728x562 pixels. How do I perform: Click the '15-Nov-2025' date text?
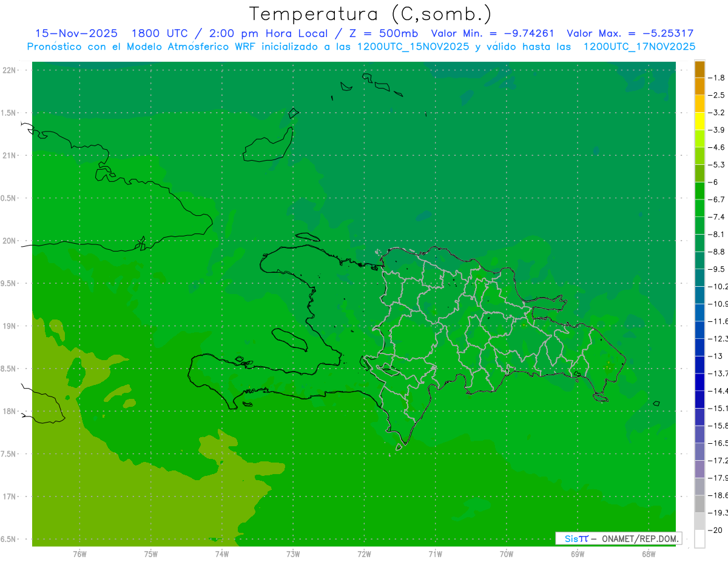click(x=76, y=33)
